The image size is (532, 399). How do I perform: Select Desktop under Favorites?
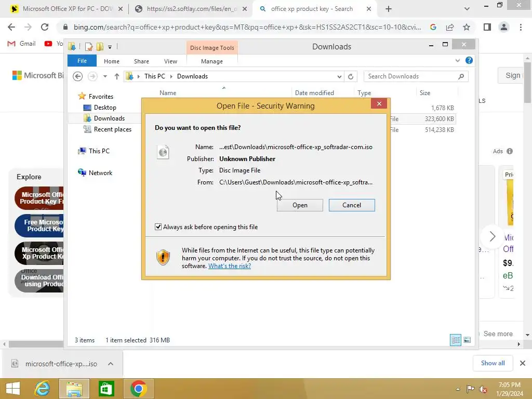pos(105,108)
